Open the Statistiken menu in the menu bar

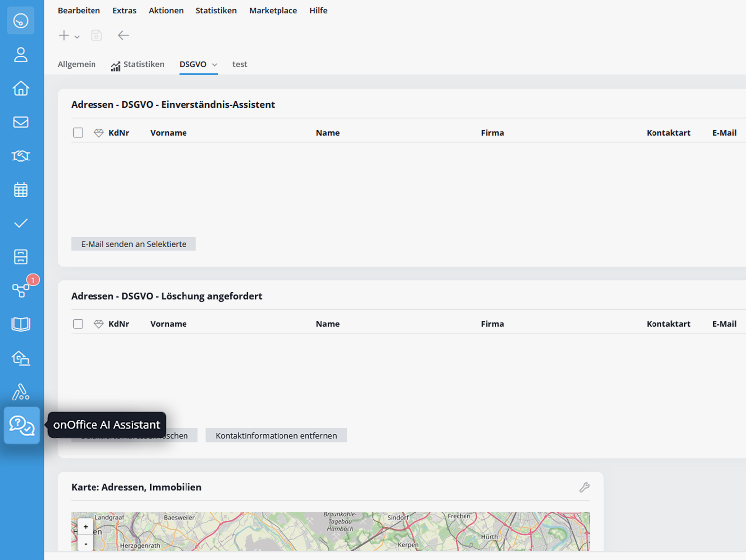pyautogui.click(x=216, y=10)
